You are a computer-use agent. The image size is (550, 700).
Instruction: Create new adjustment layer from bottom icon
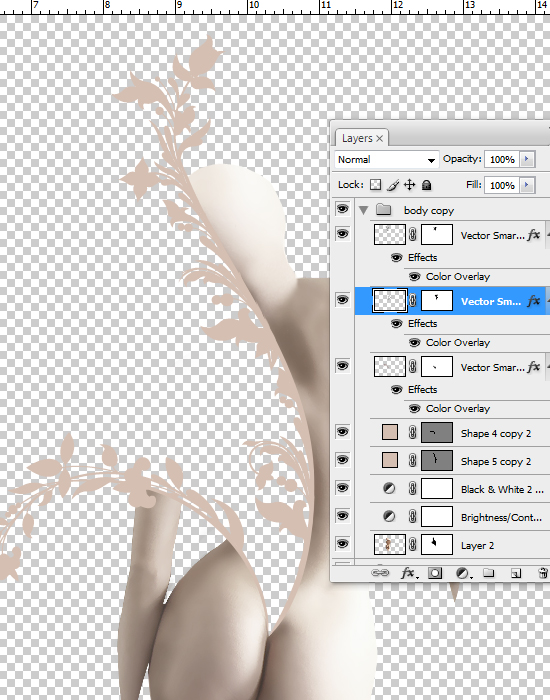click(x=463, y=573)
